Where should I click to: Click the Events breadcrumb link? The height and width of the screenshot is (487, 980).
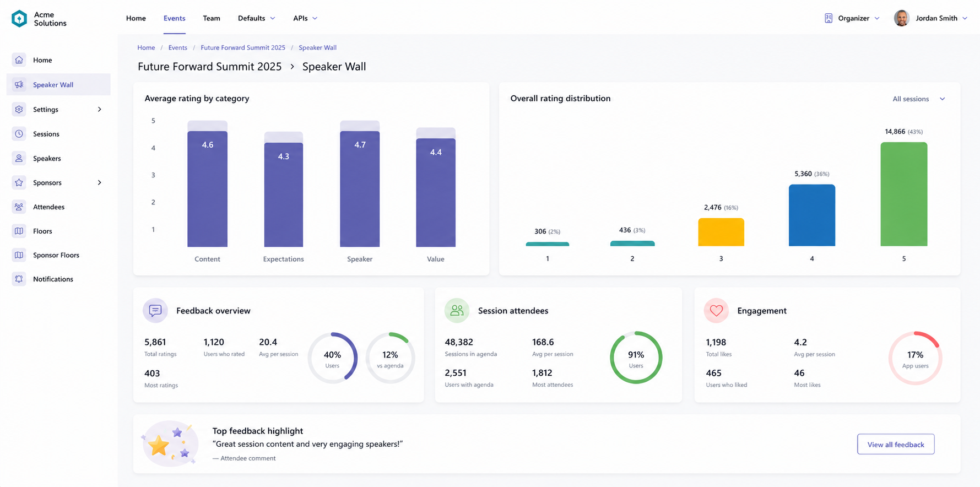click(177, 48)
